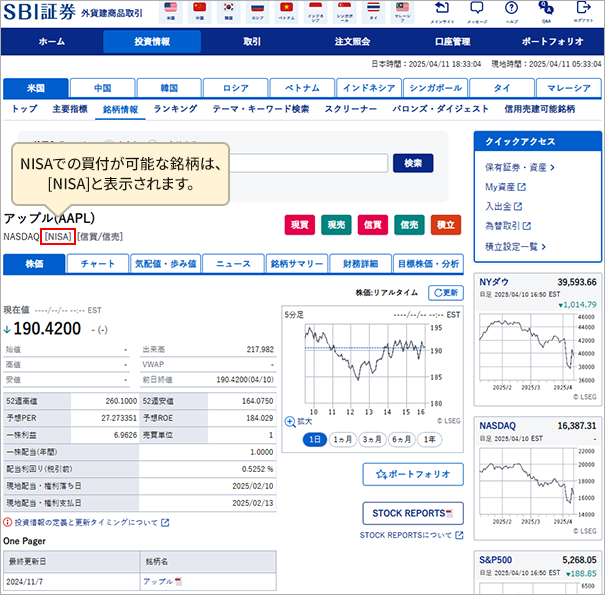Click the NASDAQ index chart
Viewport: 605px width, 595px height.
pos(527,482)
